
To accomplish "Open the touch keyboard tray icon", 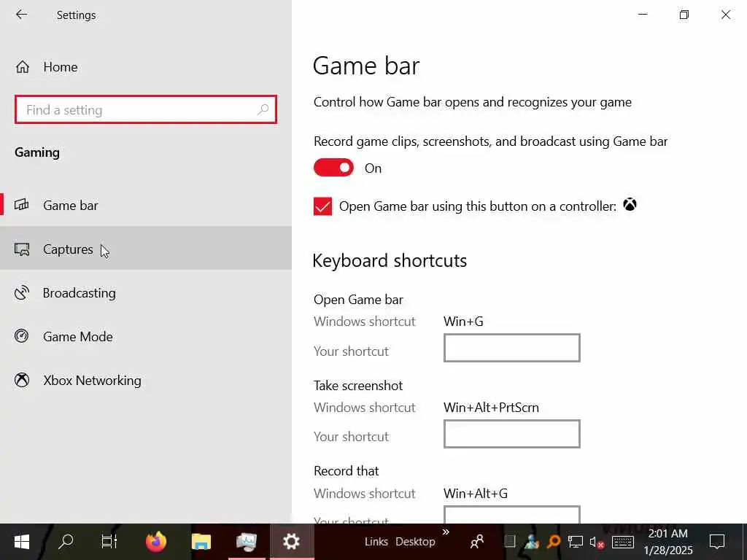I will (623, 542).
